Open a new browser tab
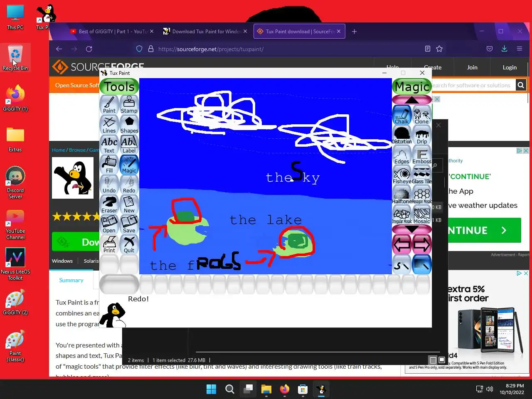532x399 pixels. click(354, 31)
